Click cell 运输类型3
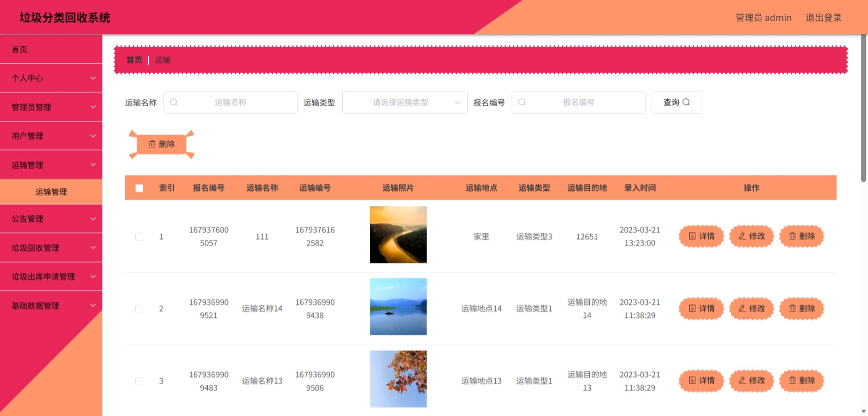The height and width of the screenshot is (416, 868). pyautogui.click(x=534, y=237)
